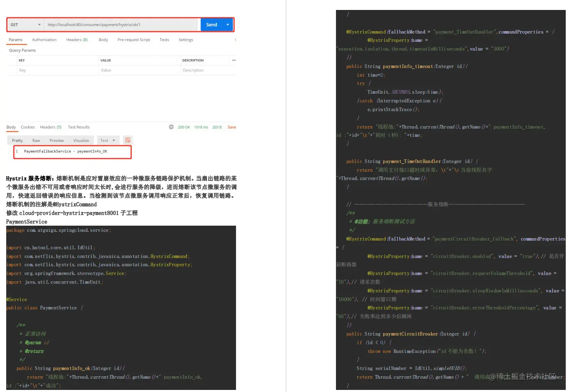Viewport: 567px width, 392px height.
Task: View response Cookies tab
Action: 27,127
